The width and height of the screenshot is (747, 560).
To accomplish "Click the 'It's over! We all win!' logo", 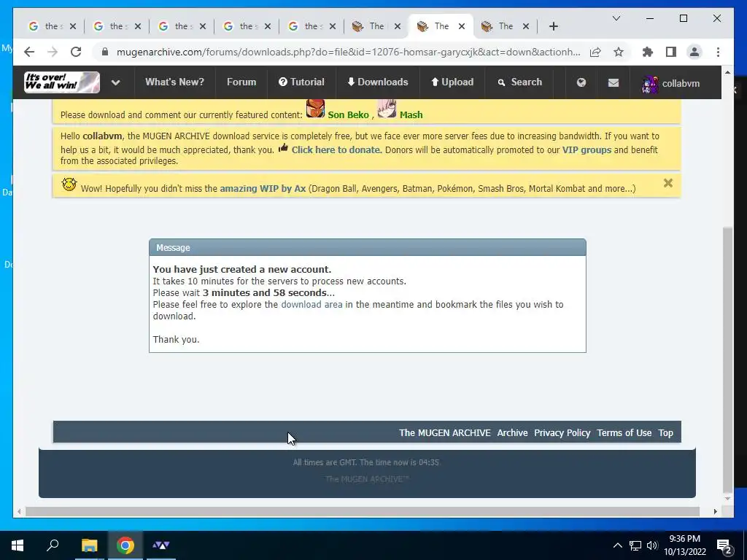I will click(62, 82).
